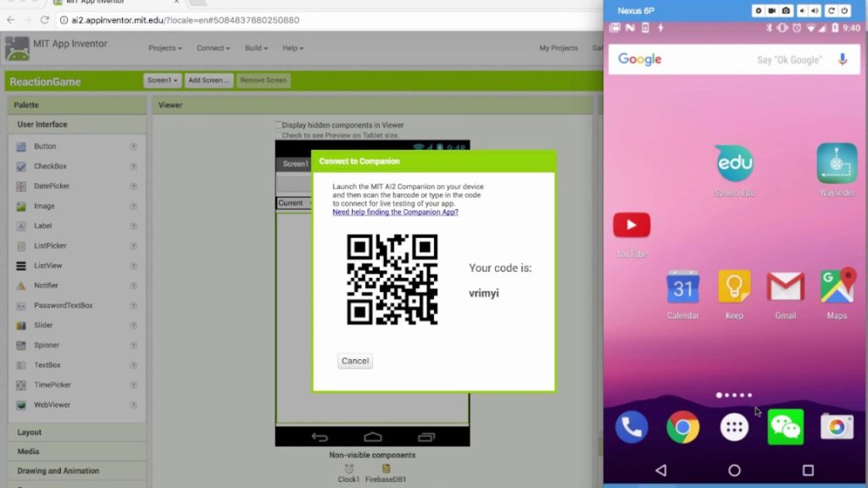
Task: Launch the Sphero Edu app
Action: pos(734,164)
